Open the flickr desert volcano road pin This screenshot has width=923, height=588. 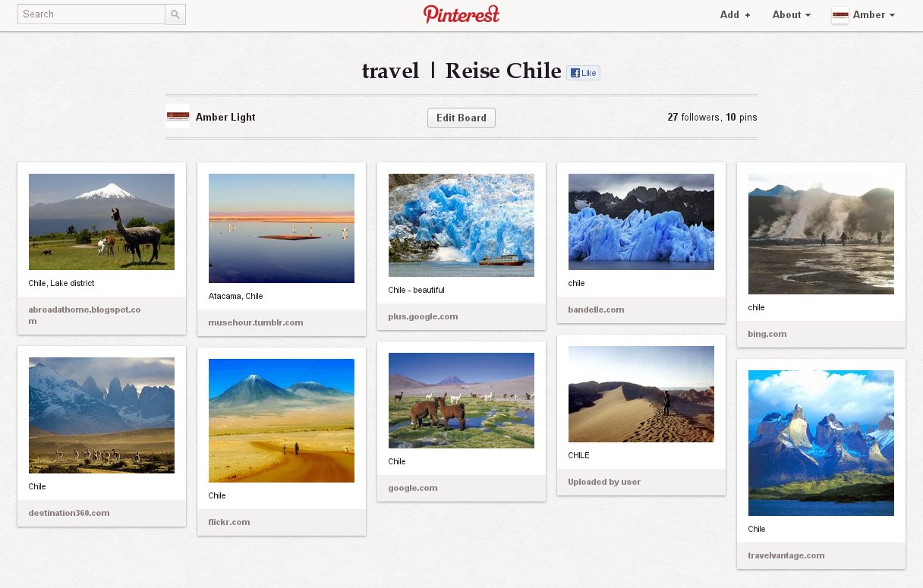click(x=282, y=420)
